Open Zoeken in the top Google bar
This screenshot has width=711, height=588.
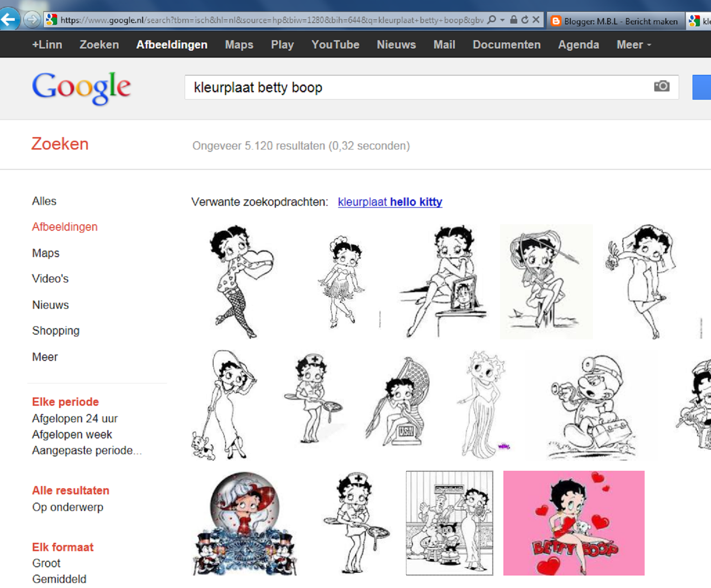click(99, 45)
